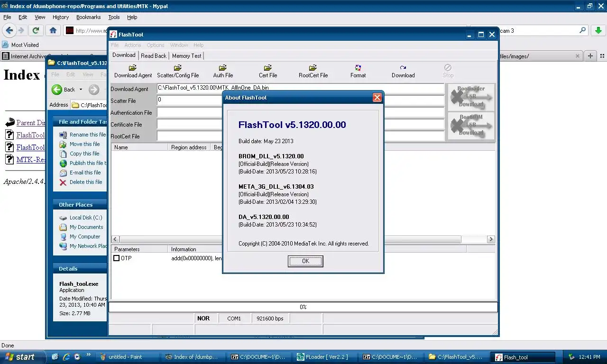The image size is (607, 364).
Task: Open the History menu in Mypal
Action: [x=61, y=17]
